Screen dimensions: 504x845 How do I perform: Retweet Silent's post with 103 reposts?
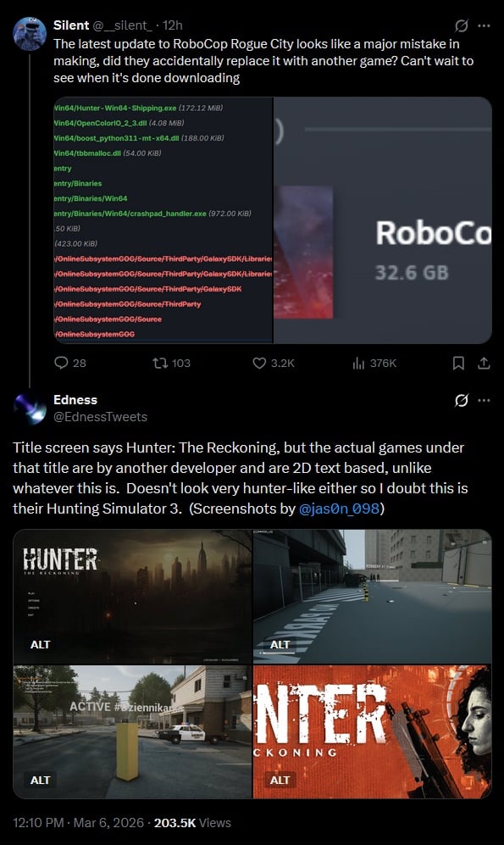(x=160, y=363)
